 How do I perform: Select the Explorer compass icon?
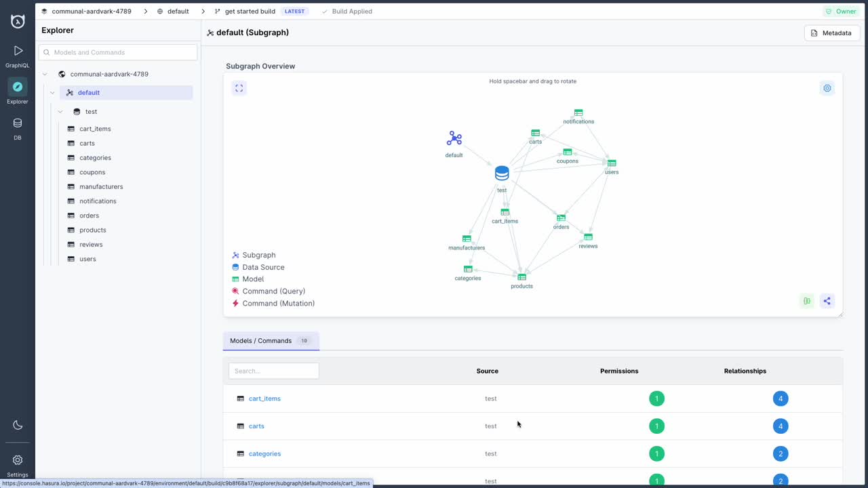click(18, 87)
